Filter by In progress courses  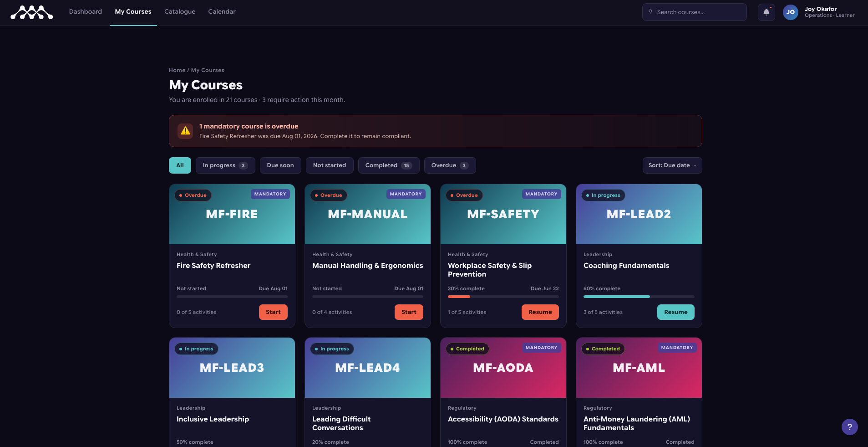(225, 165)
